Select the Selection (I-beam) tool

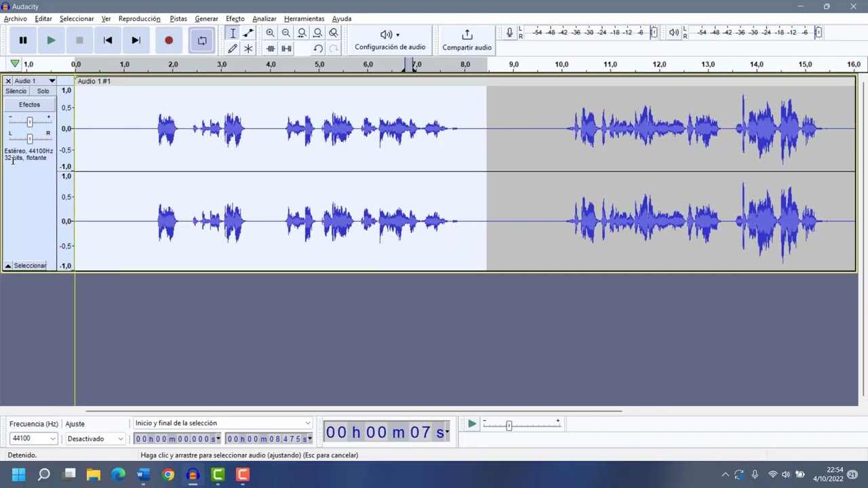tap(233, 33)
